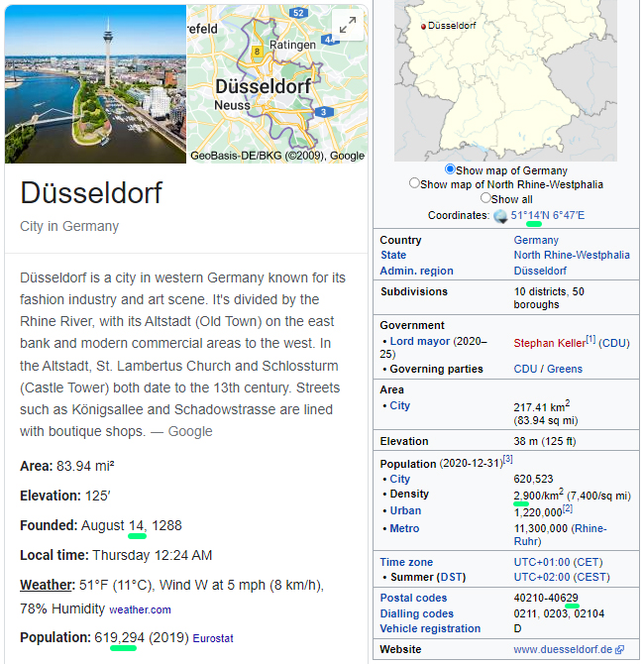Open the Vehicle registration link
Image resolution: width=644 pixels, height=664 pixels.
pos(430,628)
